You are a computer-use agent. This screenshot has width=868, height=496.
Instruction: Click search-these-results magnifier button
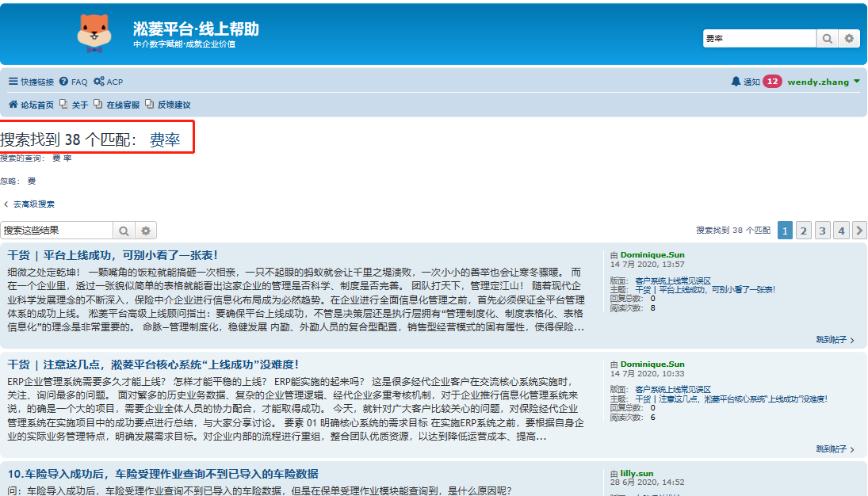point(124,231)
